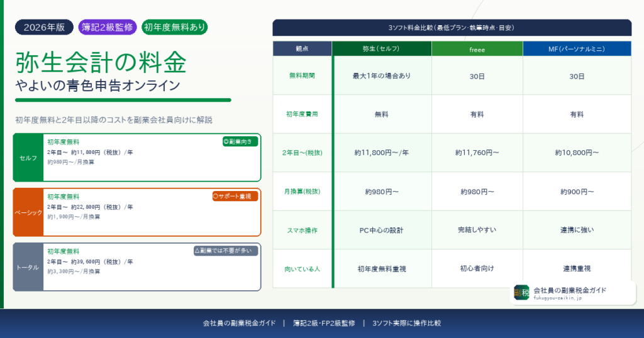Click 初年度無料 heading in セルフ card
The image size is (644, 338).
tap(64, 142)
